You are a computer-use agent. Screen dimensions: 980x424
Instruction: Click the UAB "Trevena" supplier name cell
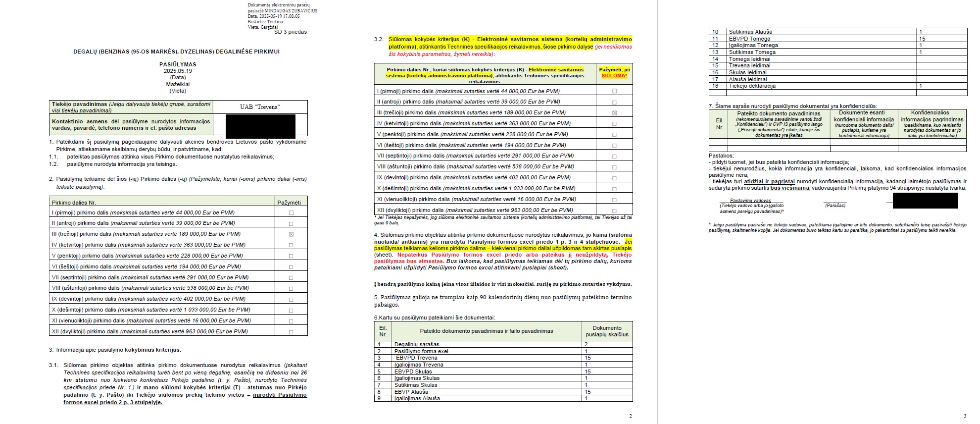pyautogui.click(x=260, y=107)
